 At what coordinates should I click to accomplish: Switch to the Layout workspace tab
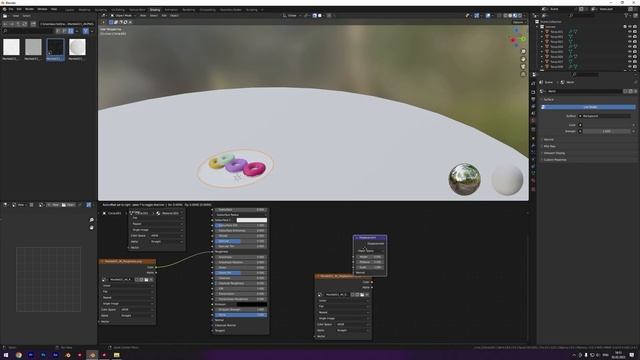[70, 9]
